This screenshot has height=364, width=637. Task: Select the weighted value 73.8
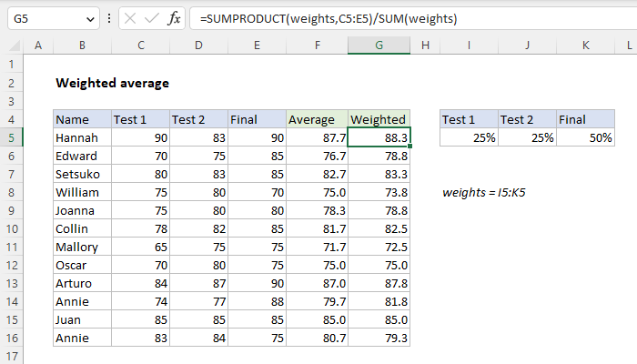pos(379,192)
